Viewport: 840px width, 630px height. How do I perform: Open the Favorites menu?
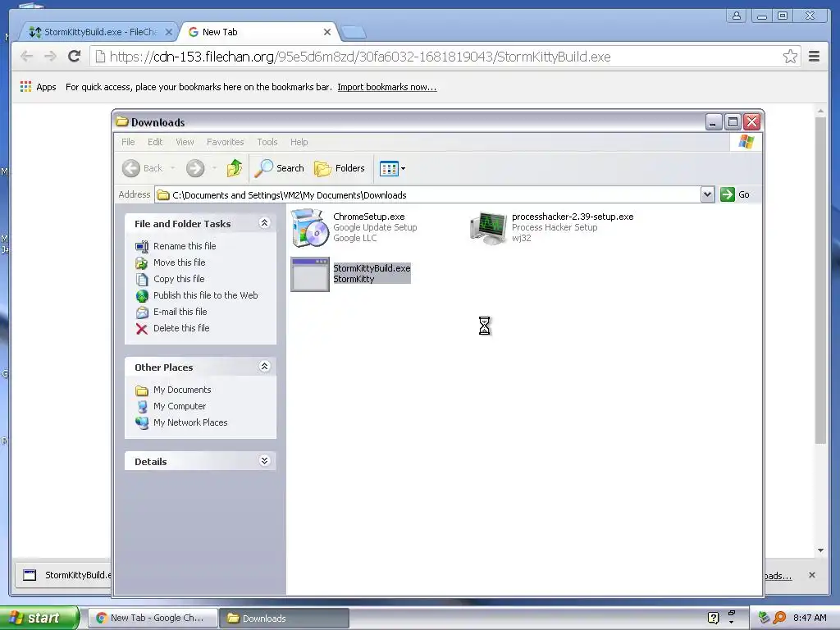(x=225, y=142)
